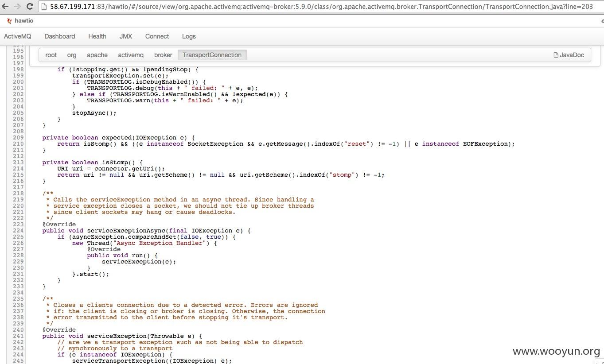
Task: Open the JavaDoc file icon link
Action: (x=569, y=55)
